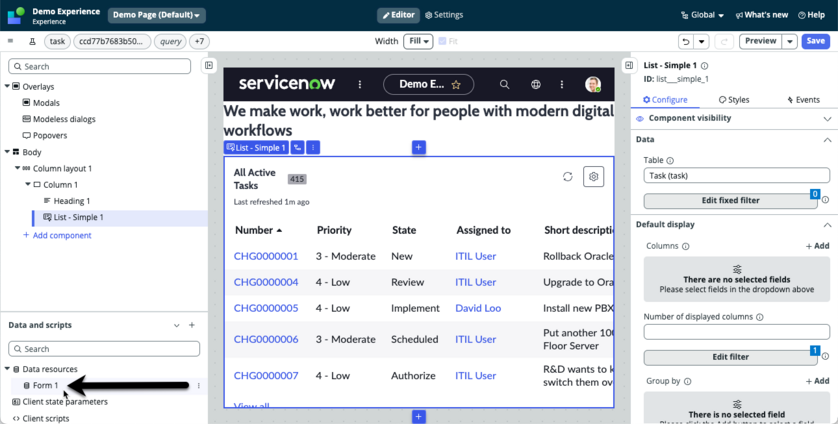Click Number of displayed columns input
Viewport: 838px width, 424px height.
[736, 332]
